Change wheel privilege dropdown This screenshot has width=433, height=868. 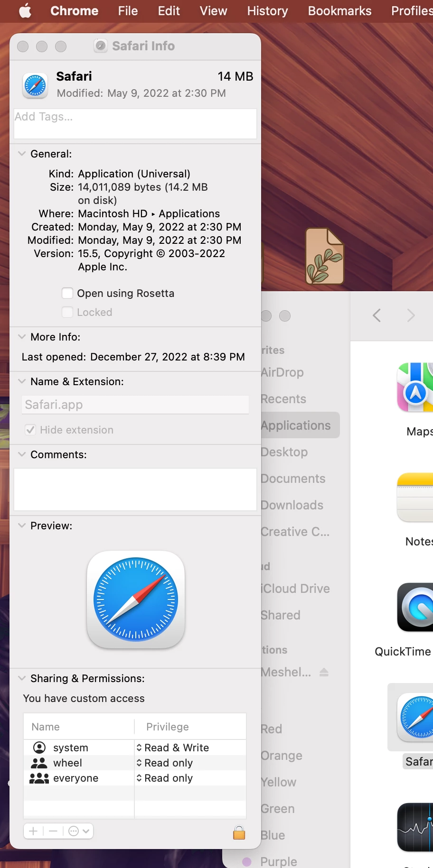pyautogui.click(x=165, y=763)
